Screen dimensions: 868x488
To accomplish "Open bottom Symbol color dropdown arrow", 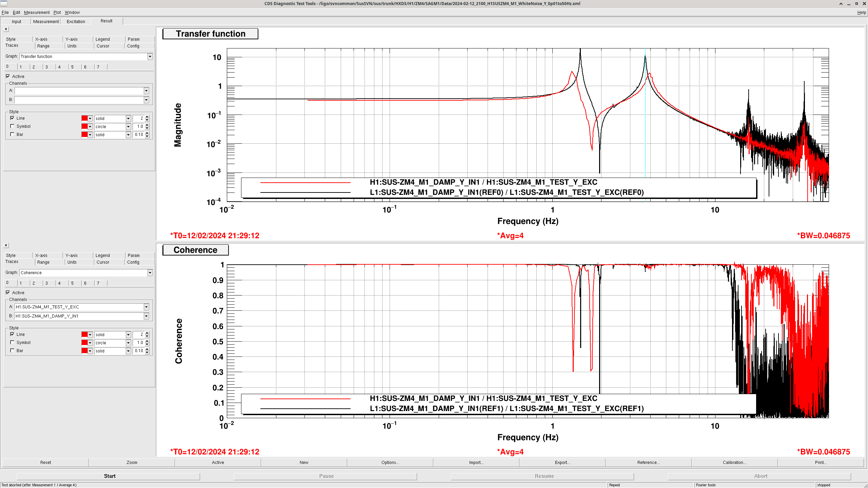I will pyautogui.click(x=90, y=343).
